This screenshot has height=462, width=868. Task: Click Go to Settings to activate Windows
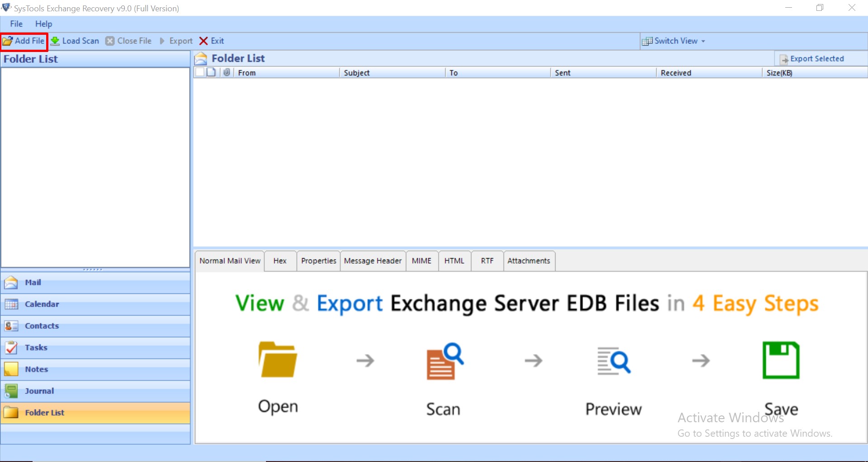(x=754, y=433)
